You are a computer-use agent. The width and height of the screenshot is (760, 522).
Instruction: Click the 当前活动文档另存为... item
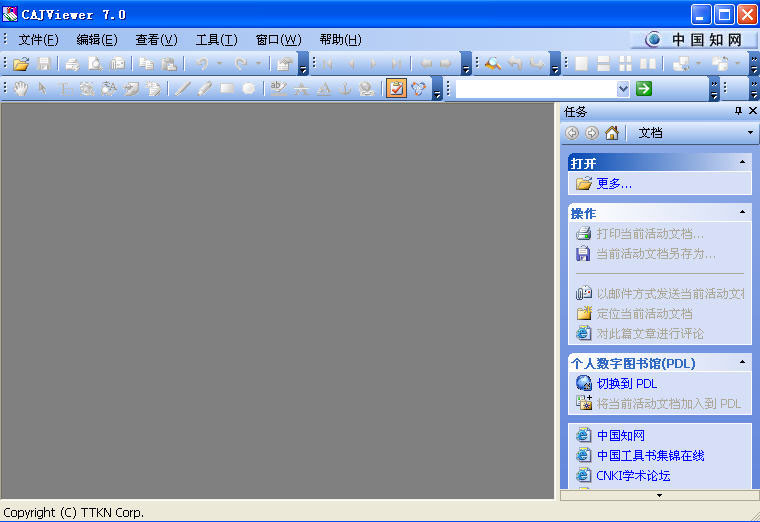[x=656, y=253]
